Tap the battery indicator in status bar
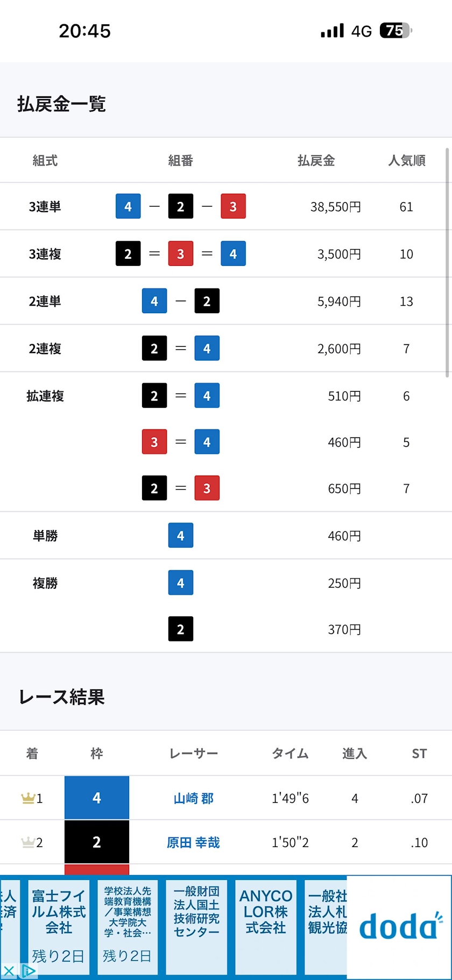 [395, 31]
